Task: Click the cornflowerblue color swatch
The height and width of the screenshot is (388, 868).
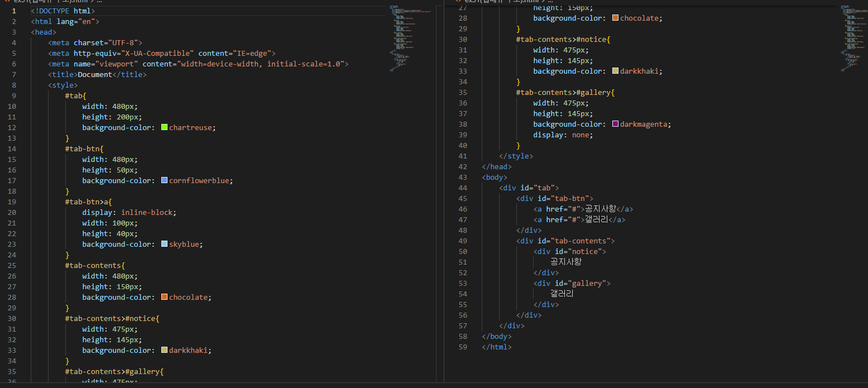Action: tap(164, 180)
